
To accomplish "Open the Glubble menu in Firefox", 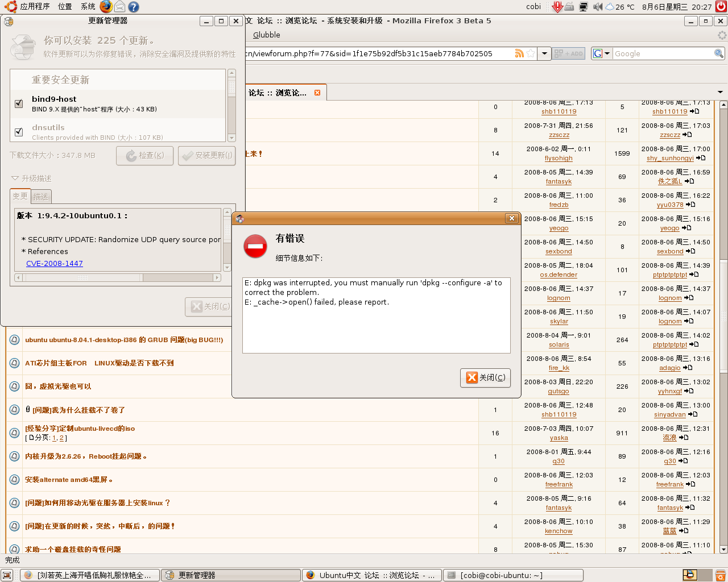I will (266, 35).
